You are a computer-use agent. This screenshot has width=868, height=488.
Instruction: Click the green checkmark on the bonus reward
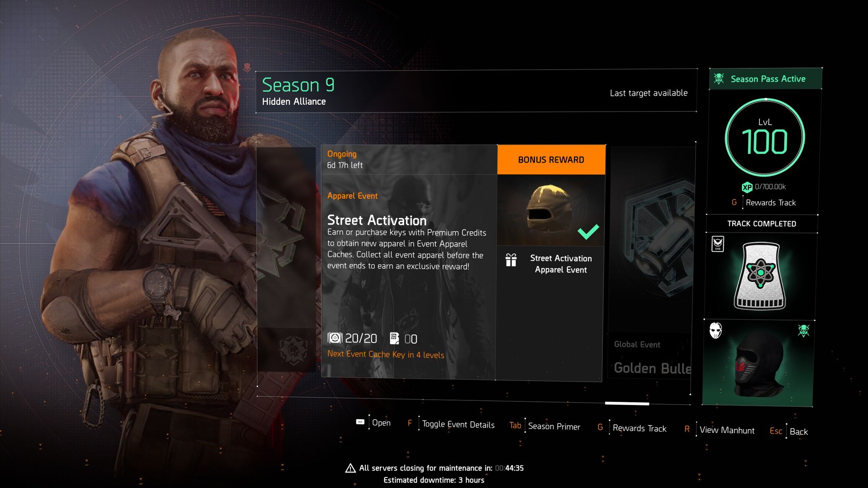pyautogui.click(x=588, y=232)
